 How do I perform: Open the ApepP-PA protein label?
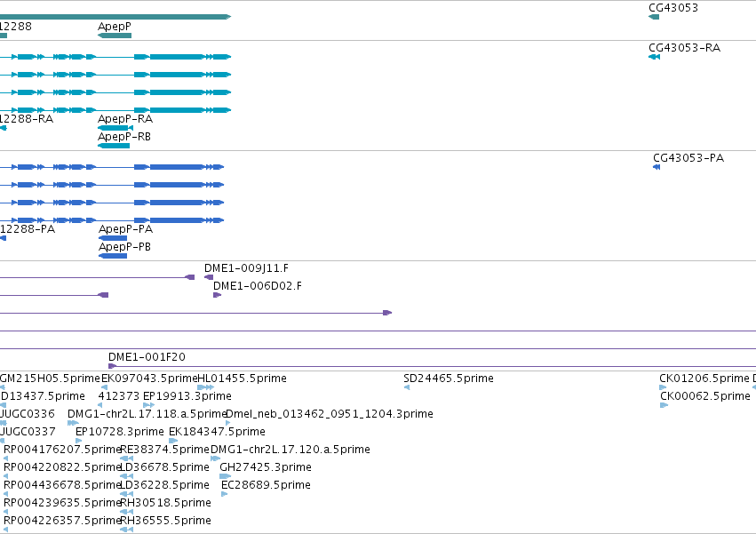pyautogui.click(x=126, y=229)
